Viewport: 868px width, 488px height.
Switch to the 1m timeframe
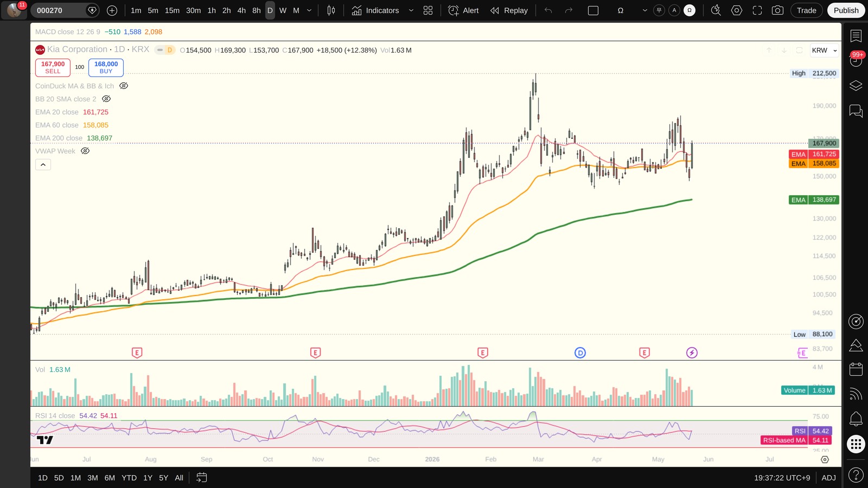pos(136,10)
